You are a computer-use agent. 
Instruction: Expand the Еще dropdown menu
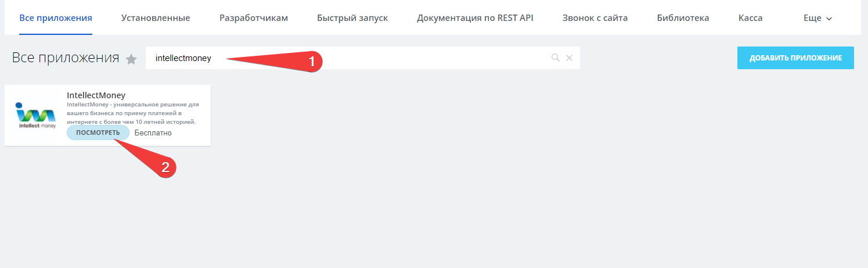pyautogui.click(x=817, y=18)
